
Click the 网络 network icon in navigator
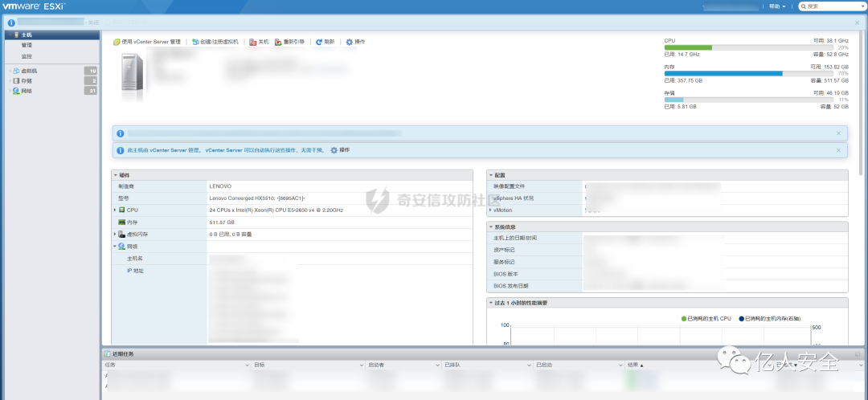pyautogui.click(x=16, y=91)
